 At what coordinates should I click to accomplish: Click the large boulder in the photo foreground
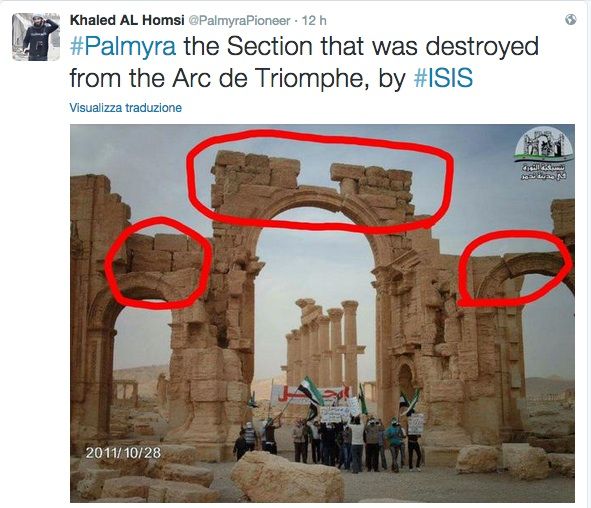[x=287, y=477]
